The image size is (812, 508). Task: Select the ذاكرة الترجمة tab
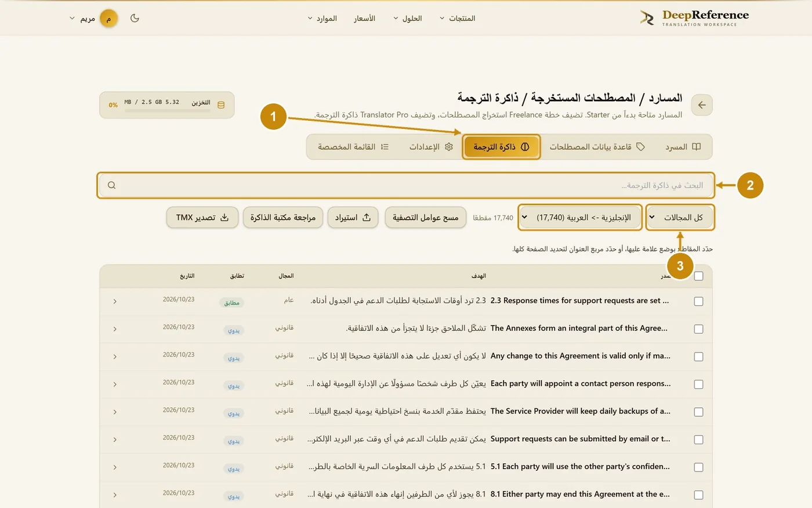[x=502, y=147]
